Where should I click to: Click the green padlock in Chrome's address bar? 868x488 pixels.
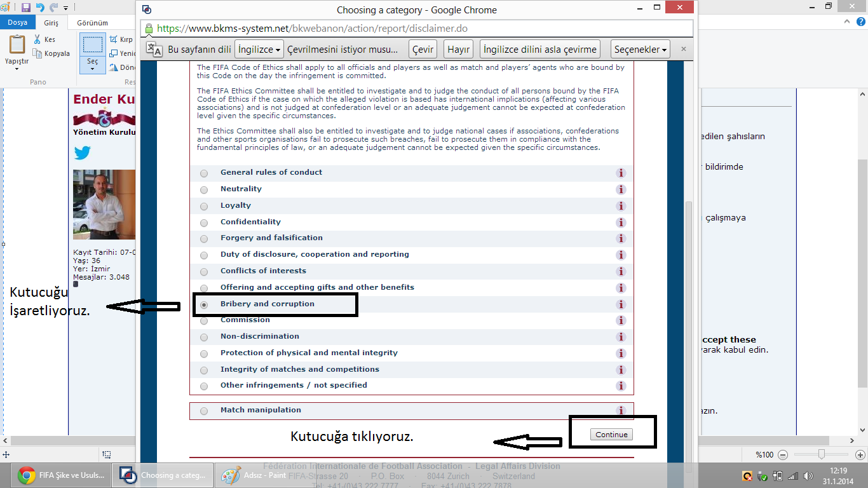(149, 29)
